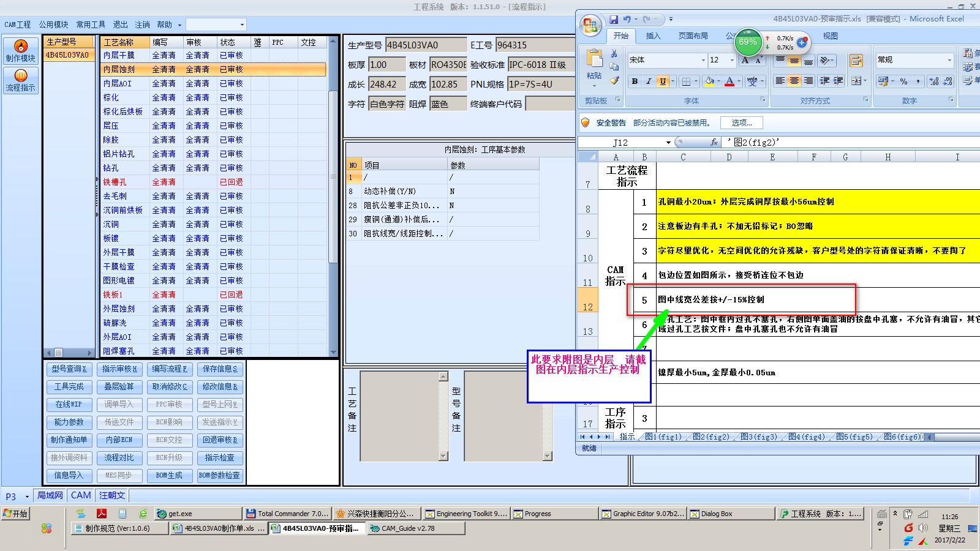Click the Excel Office button
The image size is (980, 551).
pos(590,25)
